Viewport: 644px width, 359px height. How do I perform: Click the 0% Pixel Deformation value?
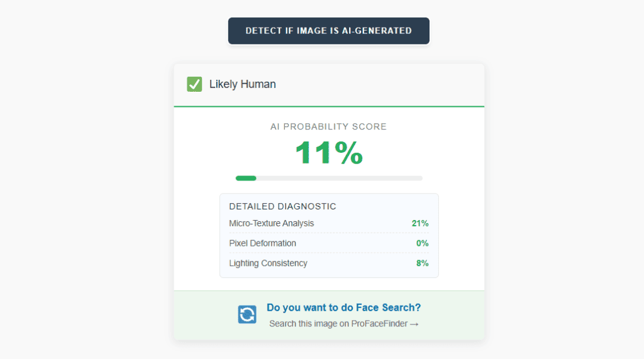pos(423,243)
